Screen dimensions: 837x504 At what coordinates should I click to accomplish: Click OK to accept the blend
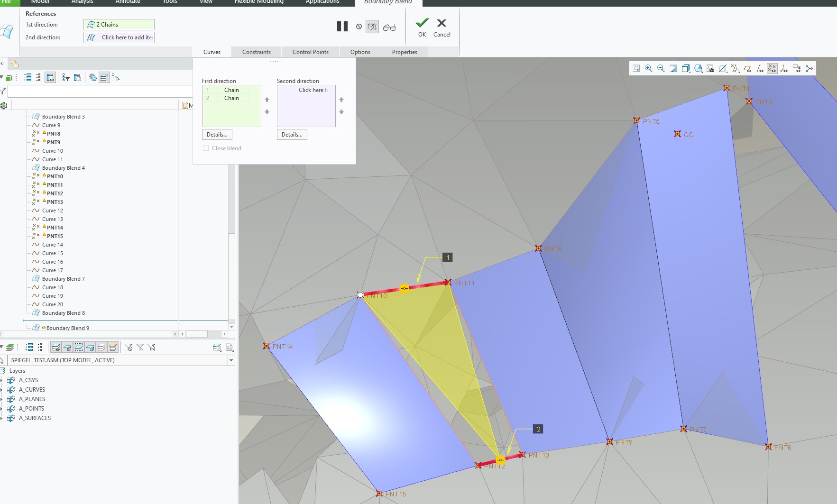422,27
